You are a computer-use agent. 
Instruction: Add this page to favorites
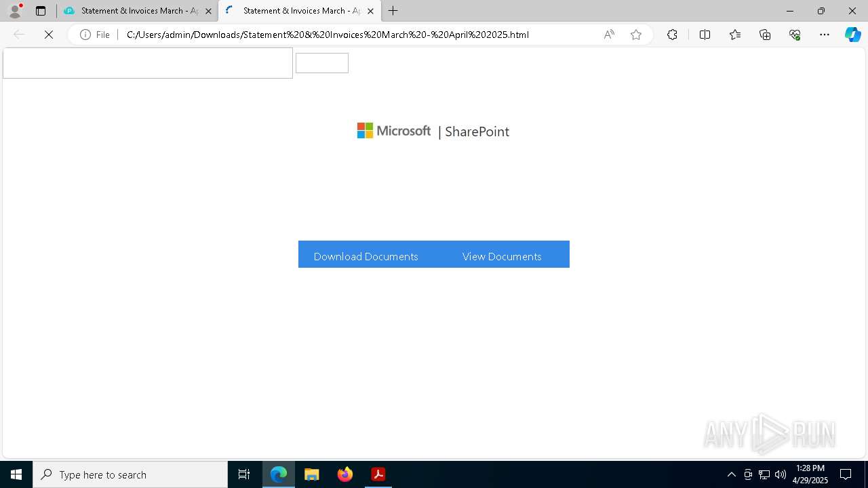pyautogui.click(x=636, y=35)
